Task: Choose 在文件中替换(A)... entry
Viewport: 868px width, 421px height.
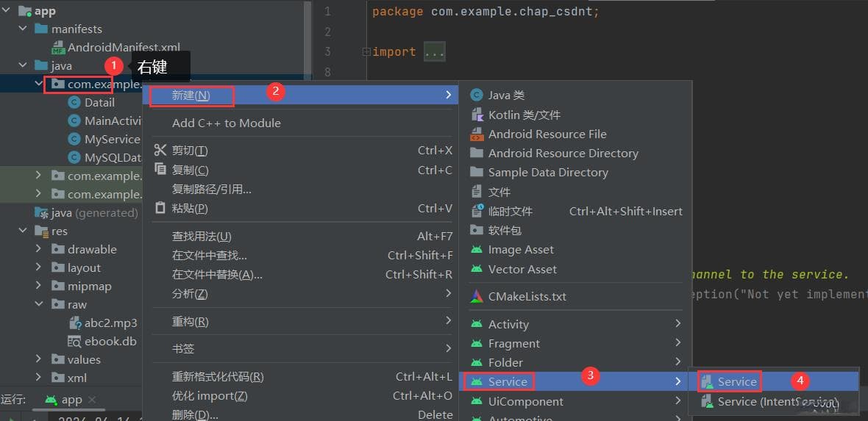Action: pyautogui.click(x=301, y=274)
